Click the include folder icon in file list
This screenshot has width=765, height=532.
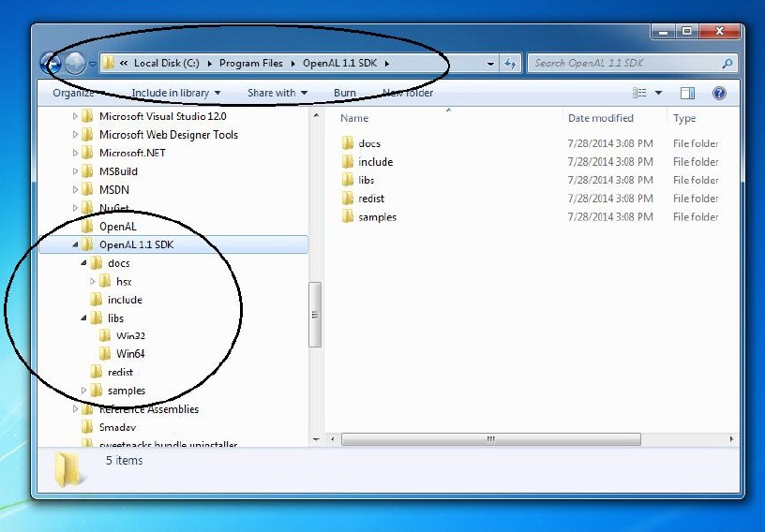coord(348,161)
